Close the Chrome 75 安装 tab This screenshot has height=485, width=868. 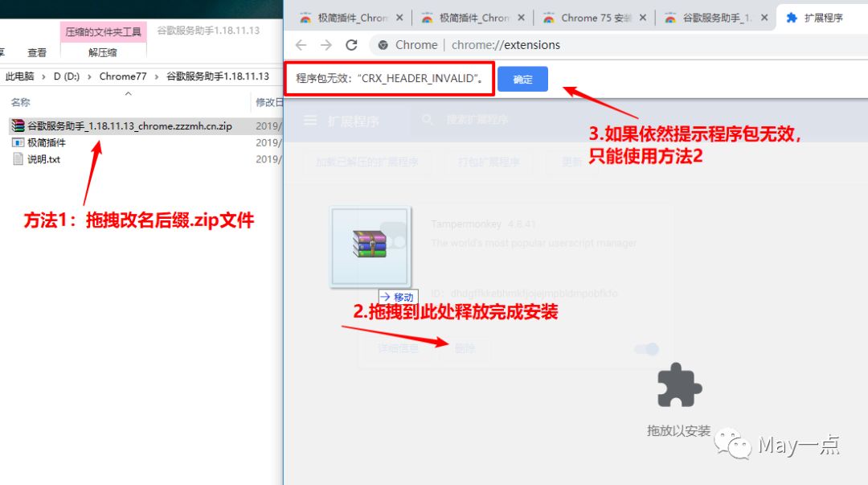click(x=643, y=18)
